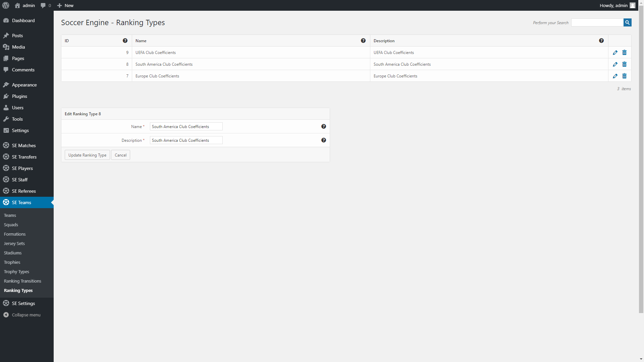
Task: Open help tooltip for ID column
Action: pos(125,41)
